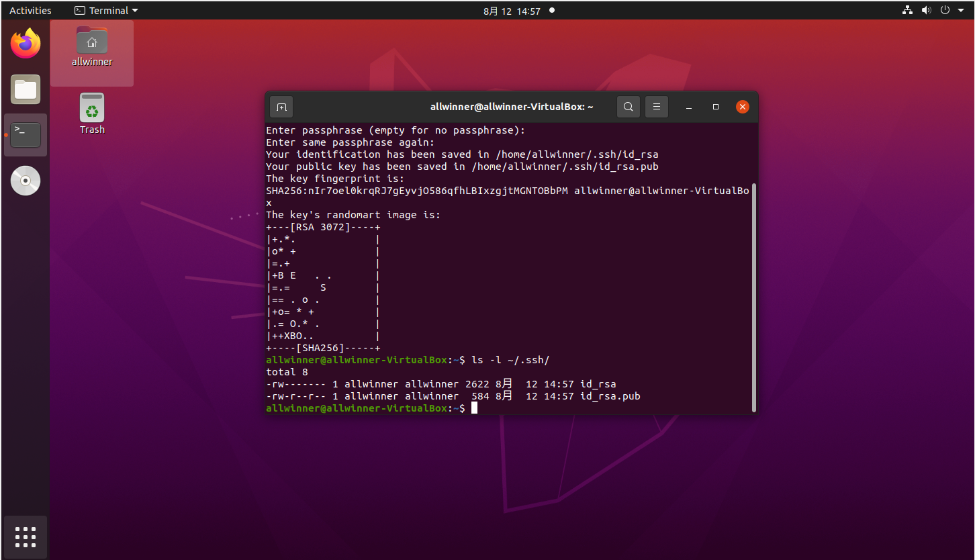Open the terminal hamburger menu
975x560 pixels.
pyautogui.click(x=657, y=107)
